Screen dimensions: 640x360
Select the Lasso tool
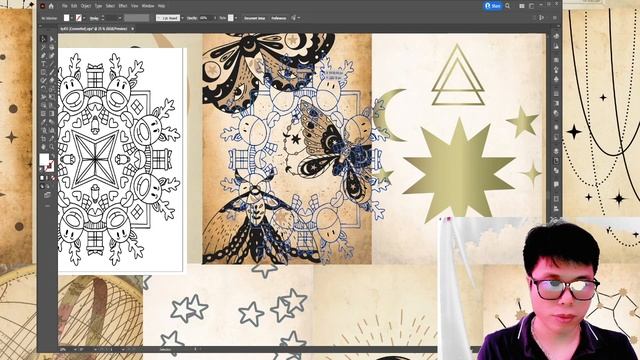(x=52, y=47)
